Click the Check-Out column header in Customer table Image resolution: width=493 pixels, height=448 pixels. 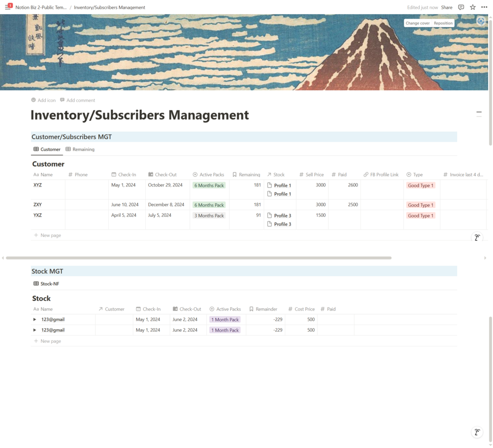point(162,175)
